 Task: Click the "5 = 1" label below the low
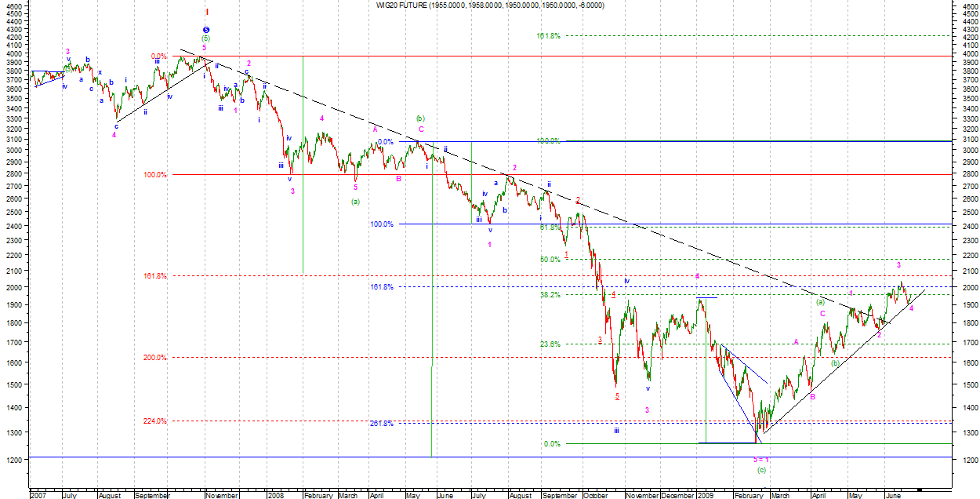tap(760, 459)
